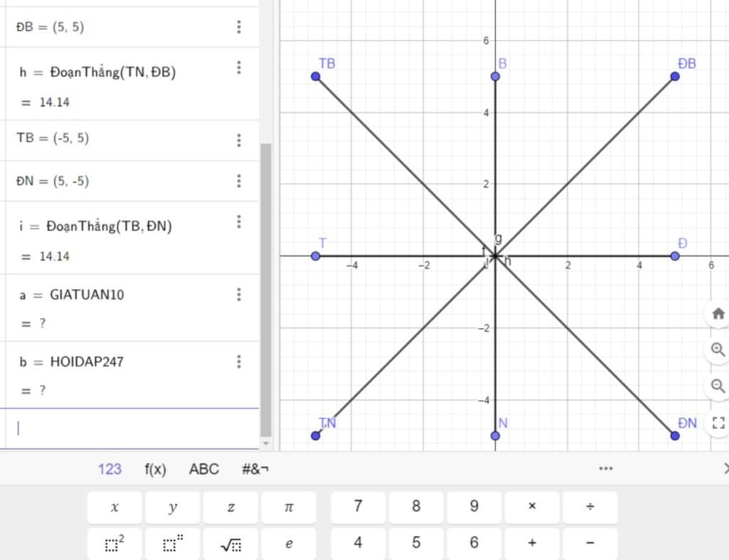The image size is (729, 560).
Task: Select point TN on the graph
Action: pos(315,435)
